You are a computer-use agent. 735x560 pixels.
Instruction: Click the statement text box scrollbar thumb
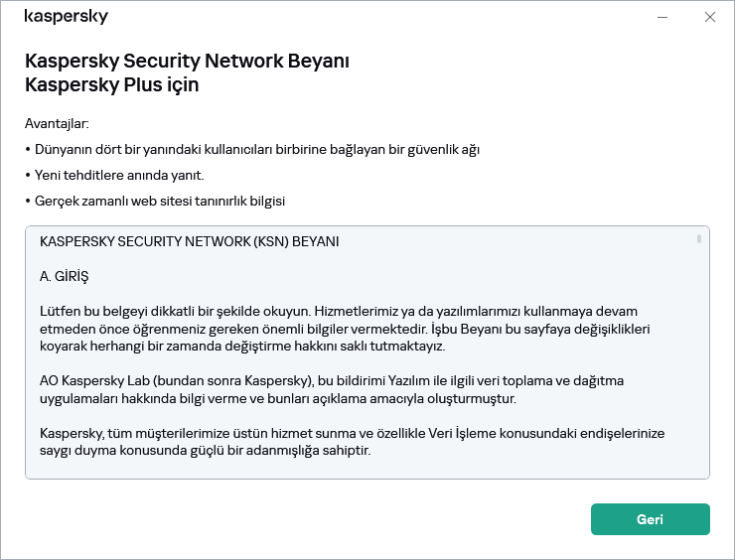[699, 238]
